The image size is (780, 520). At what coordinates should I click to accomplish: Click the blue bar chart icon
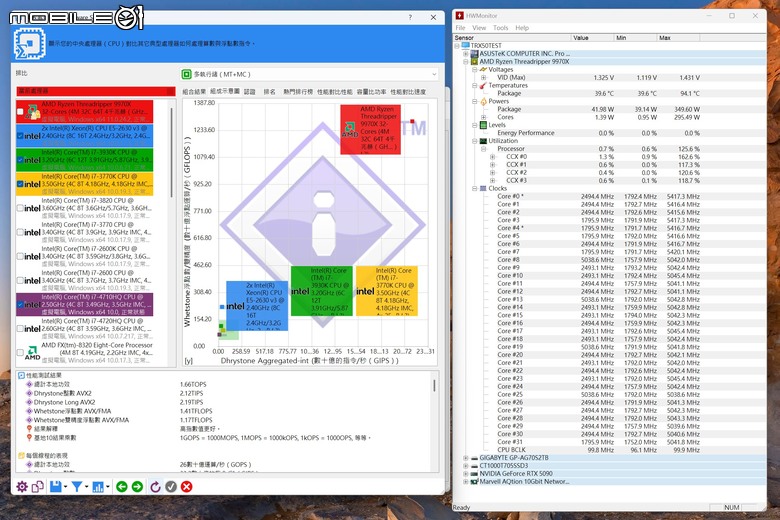tap(98, 487)
